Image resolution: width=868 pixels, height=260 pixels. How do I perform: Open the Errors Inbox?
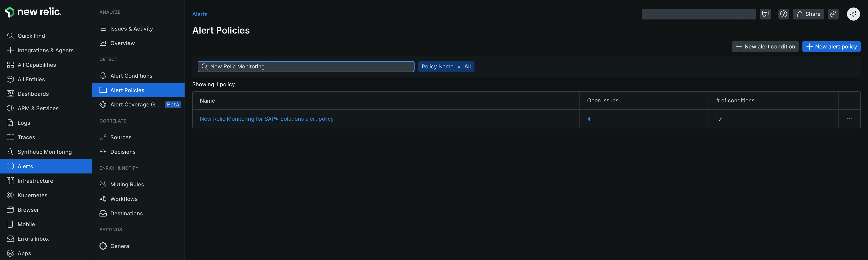pos(33,238)
